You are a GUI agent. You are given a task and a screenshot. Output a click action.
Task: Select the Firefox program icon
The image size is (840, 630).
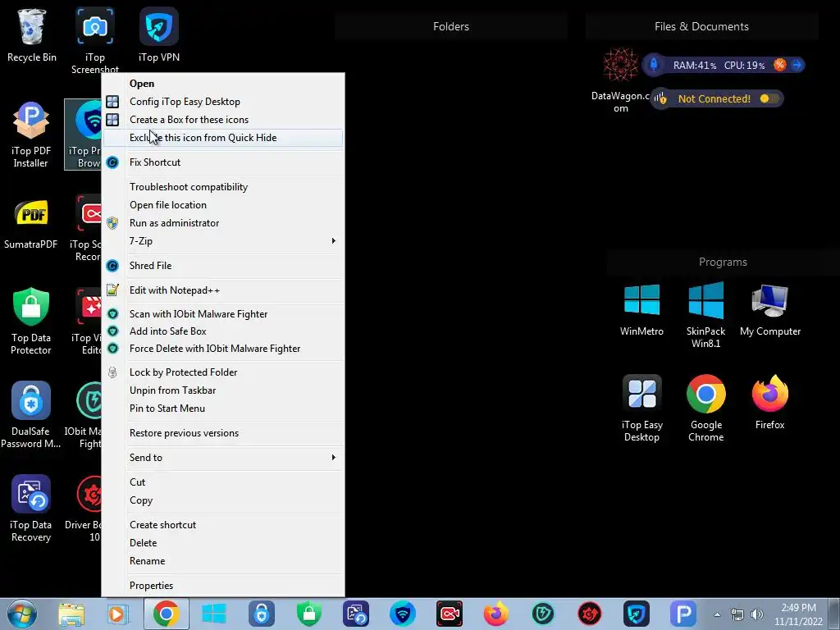pos(769,402)
